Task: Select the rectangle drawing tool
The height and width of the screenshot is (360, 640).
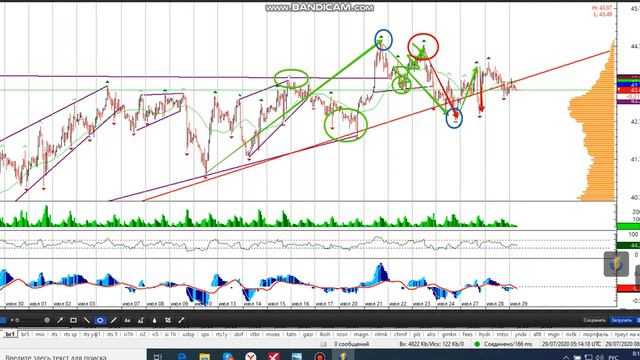Action: click(x=73, y=320)
